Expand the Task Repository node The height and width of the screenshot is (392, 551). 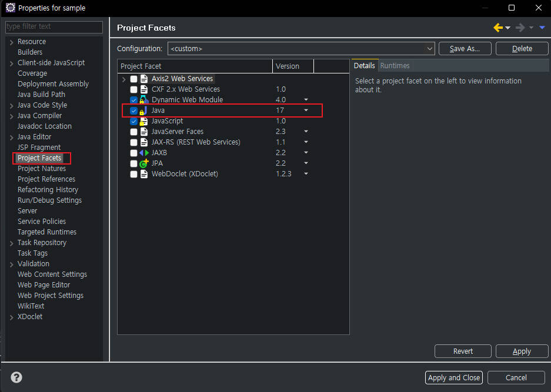click(x=12, y=243)
